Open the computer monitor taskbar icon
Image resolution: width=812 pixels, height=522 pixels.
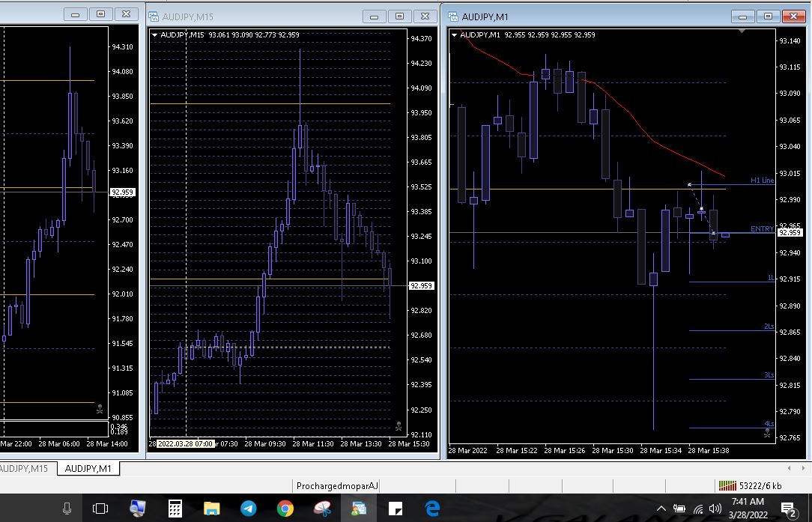[138, 509]
